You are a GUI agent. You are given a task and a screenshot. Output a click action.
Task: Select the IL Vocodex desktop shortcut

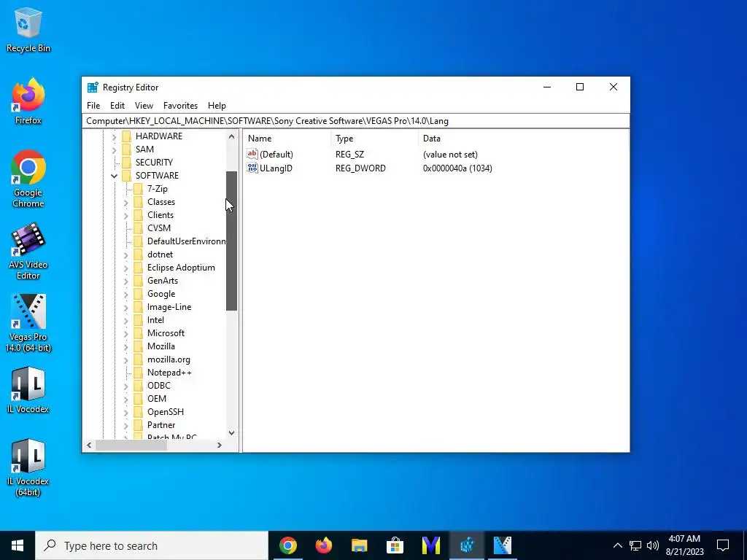coord(28,390)
